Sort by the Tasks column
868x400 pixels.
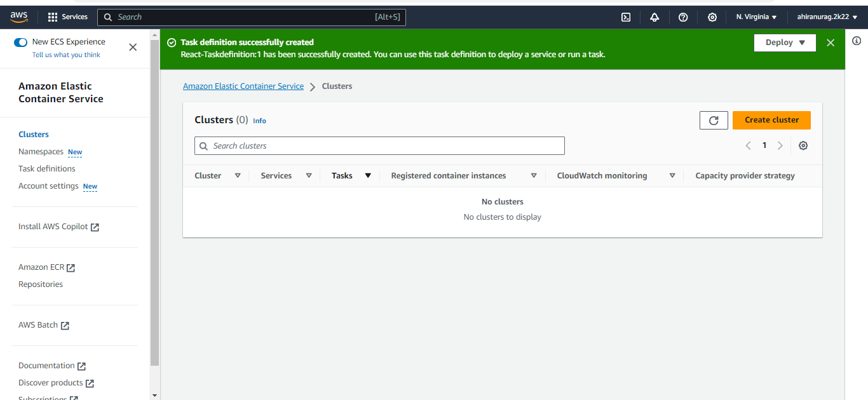click(368, 176)
